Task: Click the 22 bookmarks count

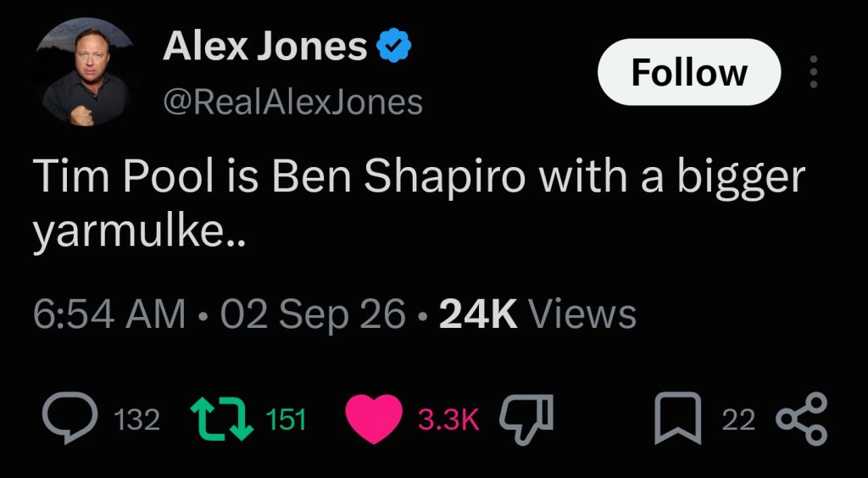Action: coord(737,420)
